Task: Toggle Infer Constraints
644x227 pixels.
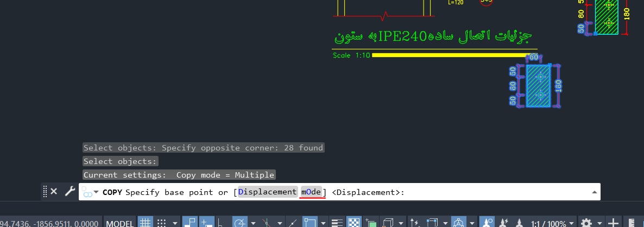Action: (x=190, y=223)
